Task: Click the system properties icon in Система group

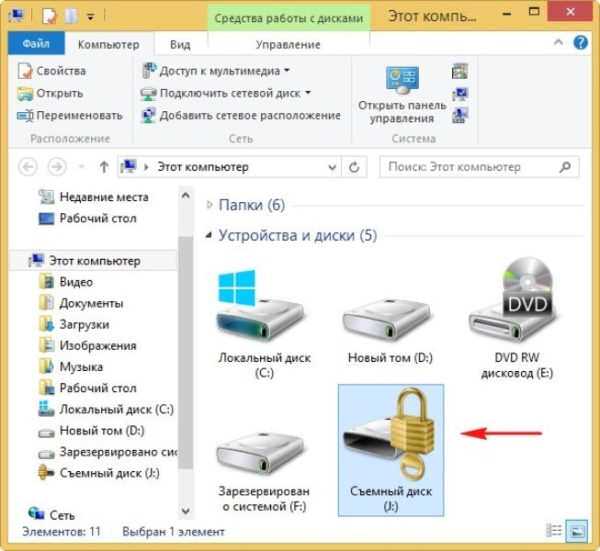Action: (x=460, y=94)
